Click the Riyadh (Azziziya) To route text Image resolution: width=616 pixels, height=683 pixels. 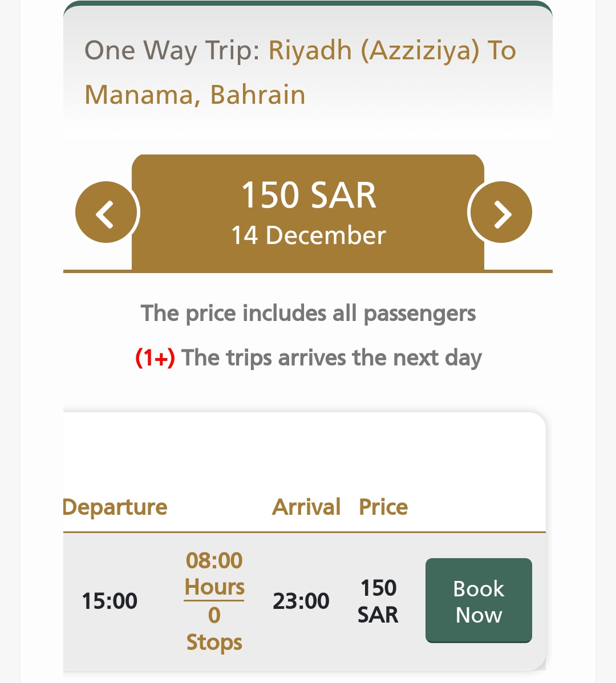(x=392, y=51)
